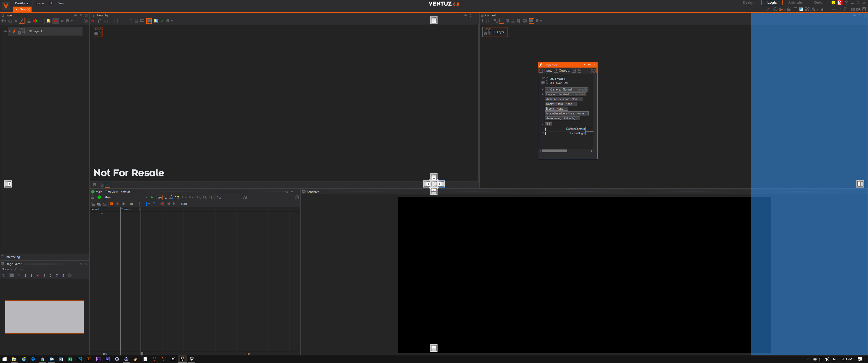Click the gray stage preview thumbnail
The height and width of the screenshot is (363, 868).
[44, 317]
